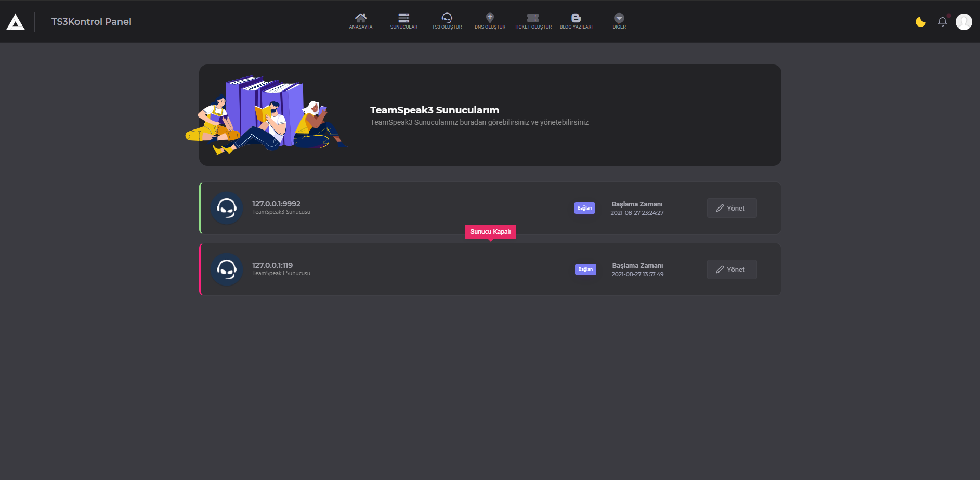The image size is (980, 480).
Task: Toggle the dark mode moon icon
Action: coord(920,22)
